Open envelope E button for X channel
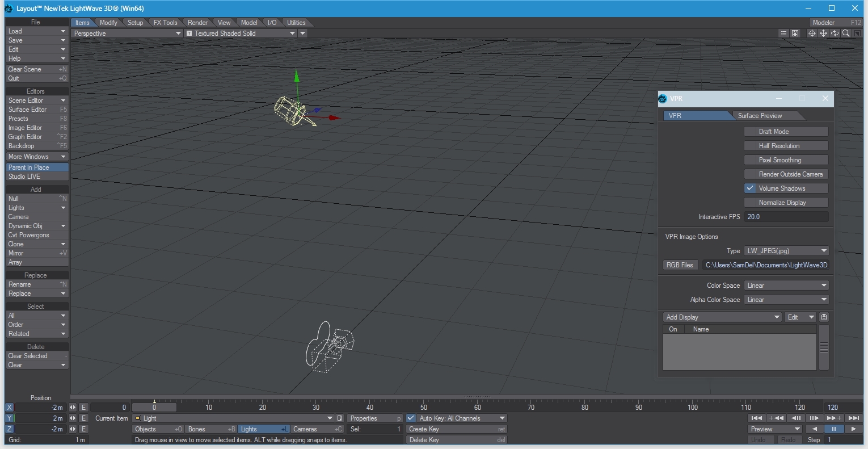This screenshot has width=868, height=449. pyautogui.click(x=83, y=408)
